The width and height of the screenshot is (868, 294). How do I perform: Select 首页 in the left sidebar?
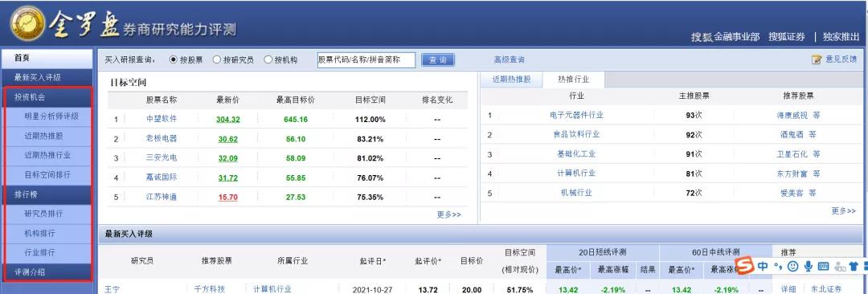coord(48,58)
